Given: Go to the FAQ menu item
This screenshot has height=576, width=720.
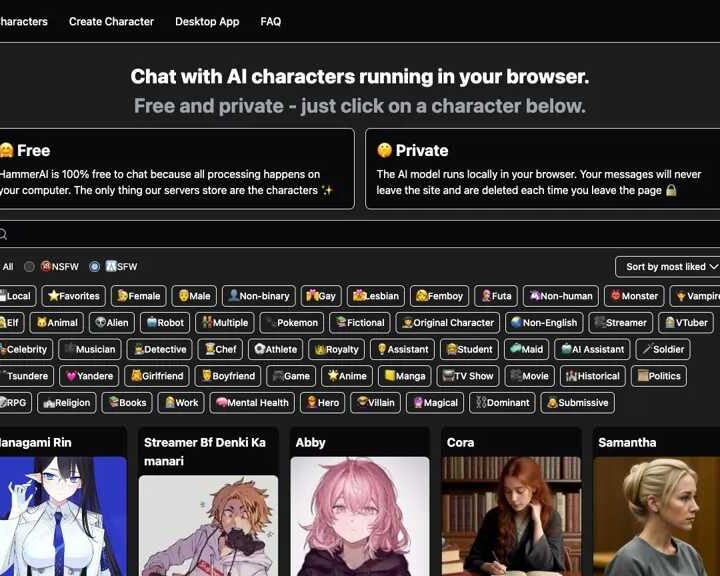Looking at the screenshot, I should pyautogui.click(x=270, y=22).
